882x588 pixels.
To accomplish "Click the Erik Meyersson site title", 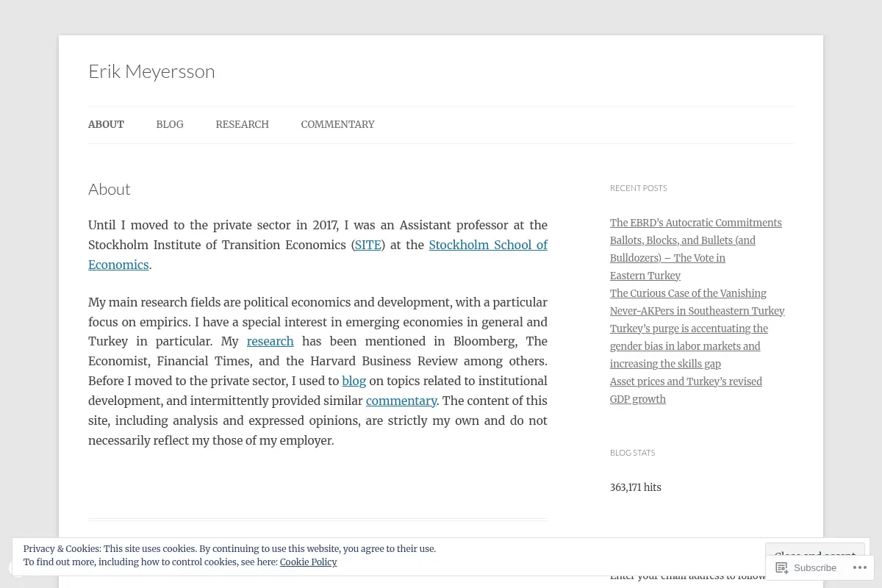I will (151, 71).
